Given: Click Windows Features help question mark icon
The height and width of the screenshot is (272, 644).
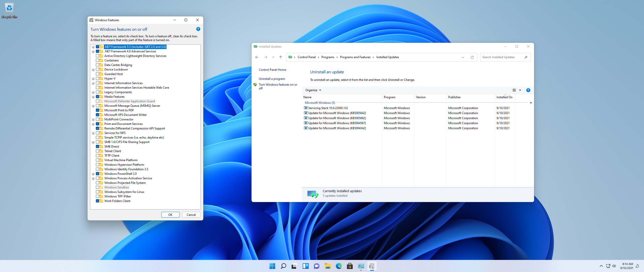Looking at the screenshot, I should (198, 29).
